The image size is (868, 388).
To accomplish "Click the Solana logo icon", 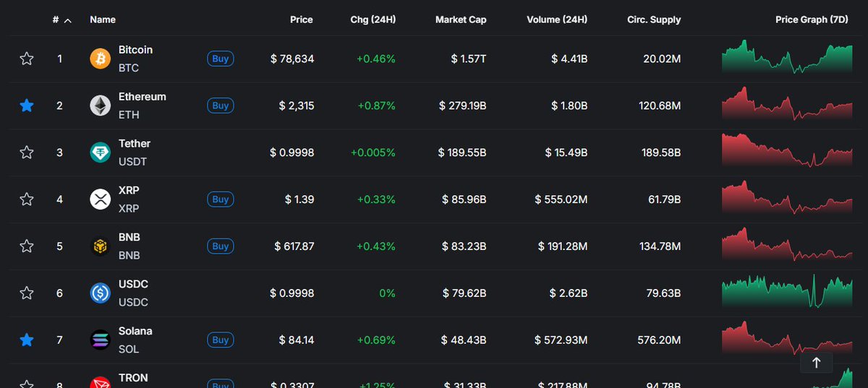I will pyautogui.click(x=100, y=340).
